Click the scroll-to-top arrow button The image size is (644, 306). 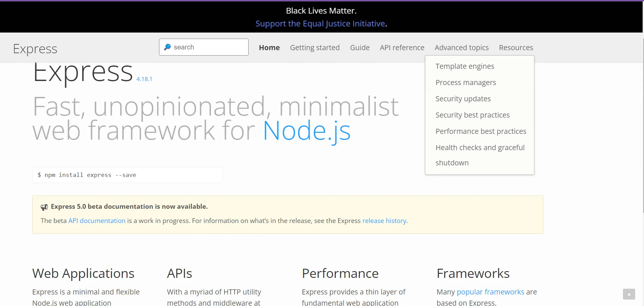coord(629,294)
